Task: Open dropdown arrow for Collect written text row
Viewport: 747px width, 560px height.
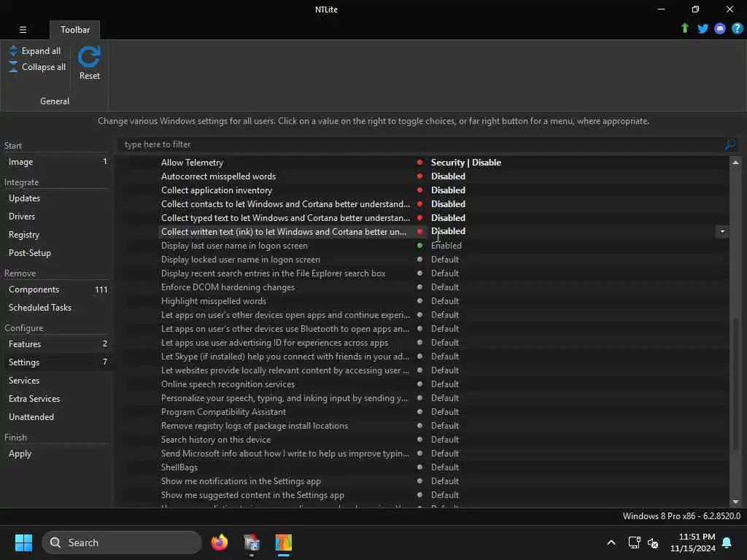Action: [722, 231]
